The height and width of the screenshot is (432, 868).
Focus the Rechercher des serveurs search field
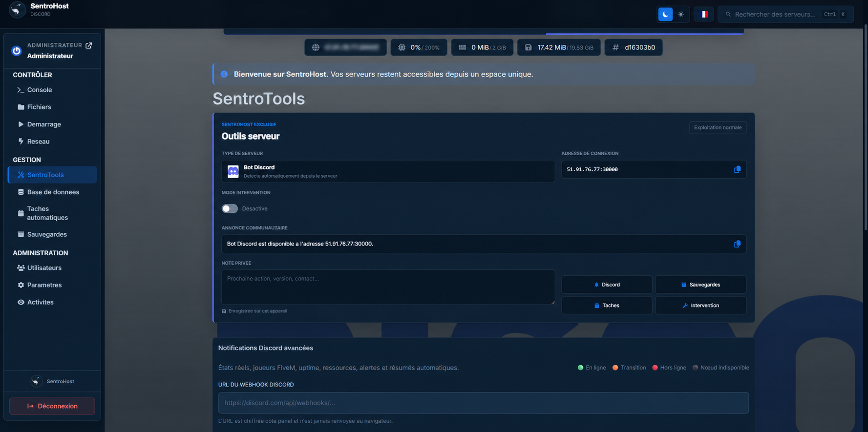point(786,14)
